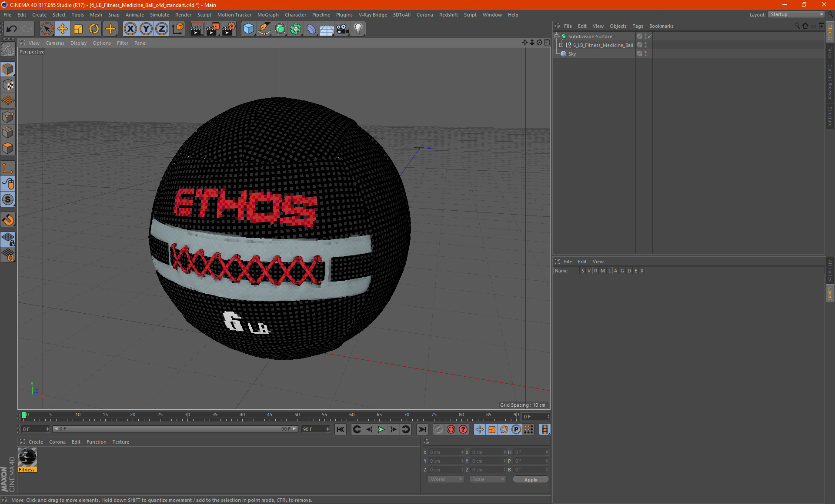
Task: Expand 6_LB_Fitness_Medicine_Ball tree node
Action: point(561,45)
